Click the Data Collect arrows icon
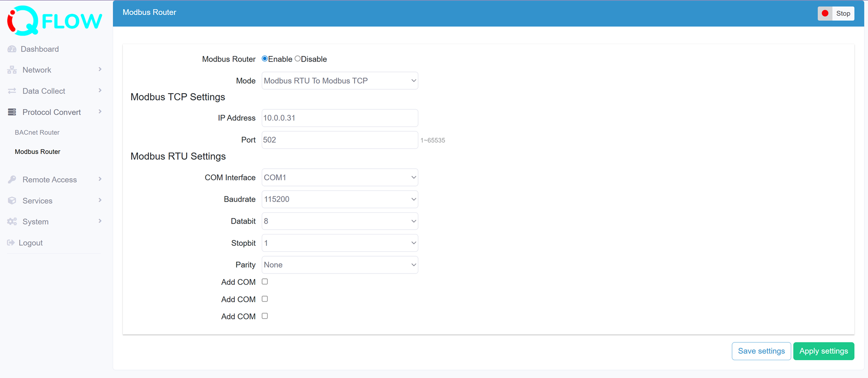The height and width of the screenshot is (378, 868). click(12, 91)
